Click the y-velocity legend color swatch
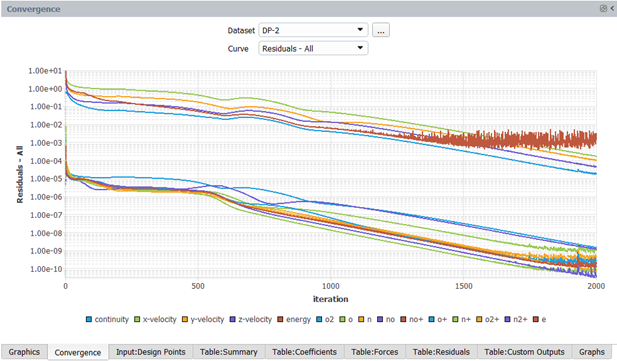 [185, 319]
